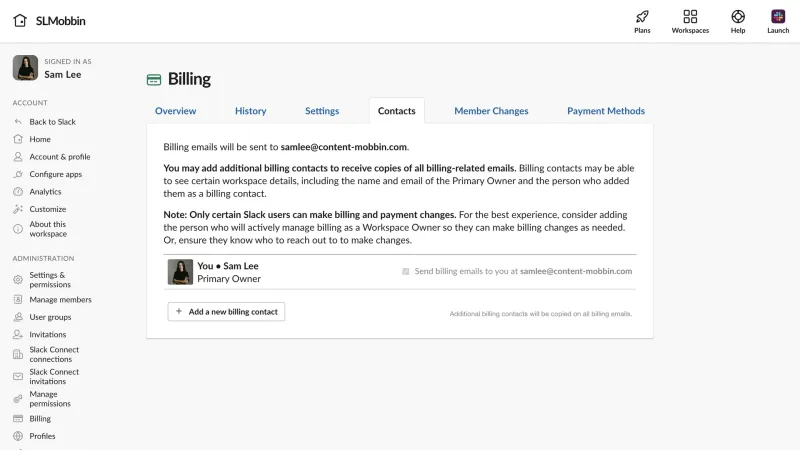Click the green Billing heading icon
Screen dimensions: 800x450
(154, 80)
